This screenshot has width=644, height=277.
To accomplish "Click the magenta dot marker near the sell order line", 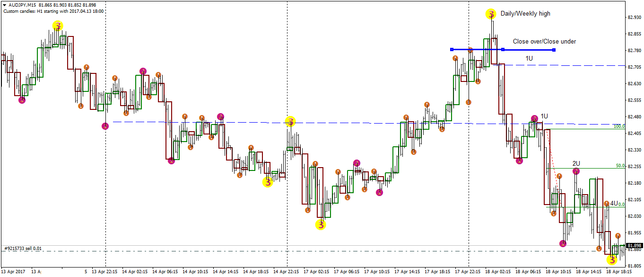I will (x=562, y=243).
